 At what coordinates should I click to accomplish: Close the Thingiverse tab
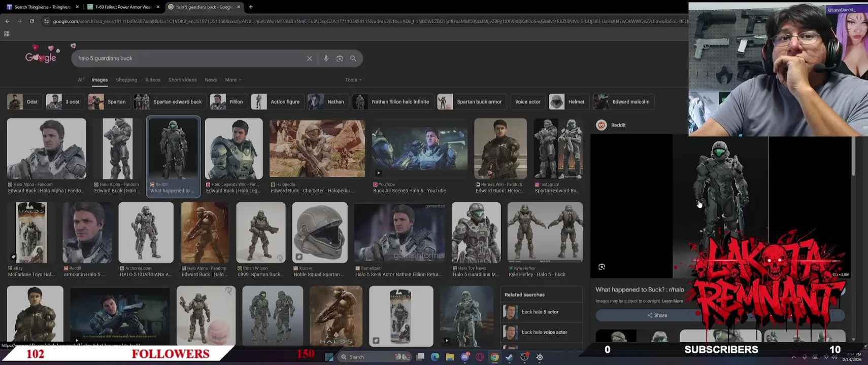77,7
